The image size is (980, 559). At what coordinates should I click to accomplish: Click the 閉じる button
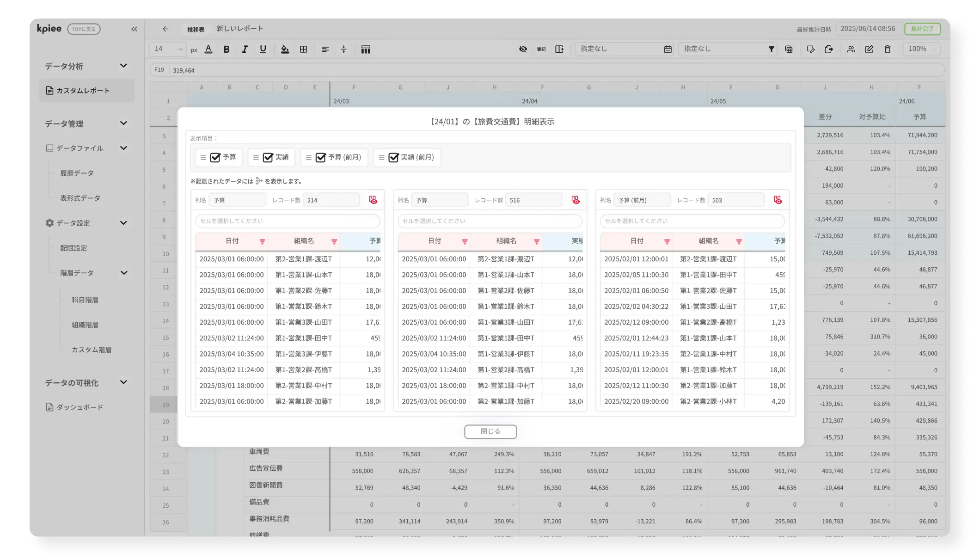[x=490, y=431]
